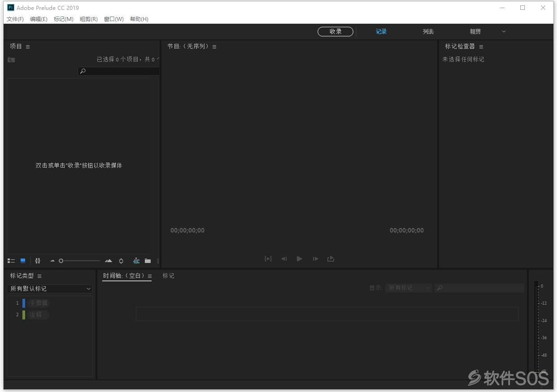
Task: Open the 时间轴 panel menu icon
Action: pyautogui.click(x=150, y=276)
